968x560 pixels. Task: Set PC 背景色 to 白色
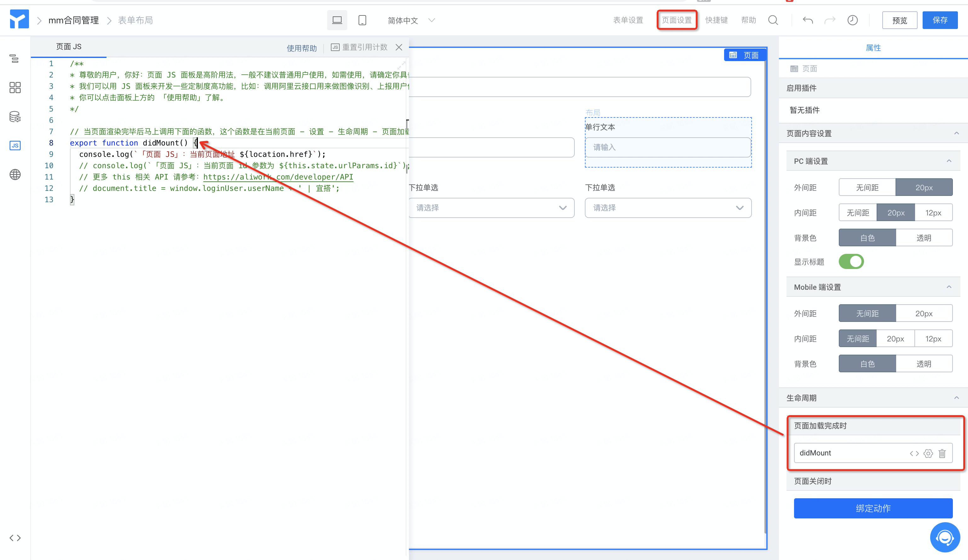(x=867, y=238)
